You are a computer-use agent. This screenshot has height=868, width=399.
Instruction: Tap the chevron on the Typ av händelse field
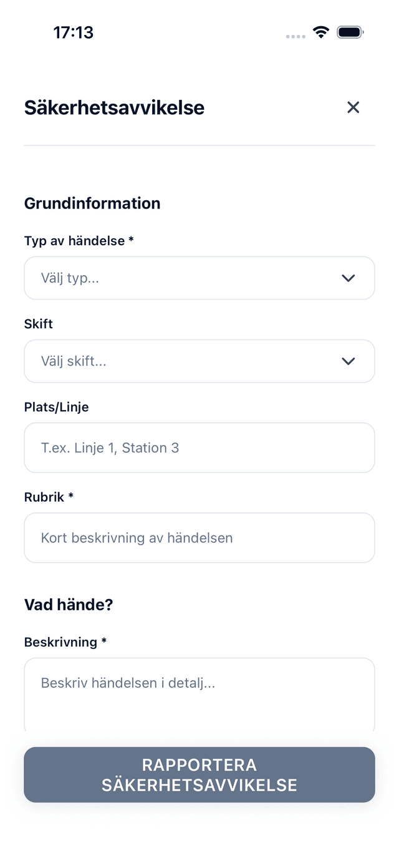click(348, 278)
